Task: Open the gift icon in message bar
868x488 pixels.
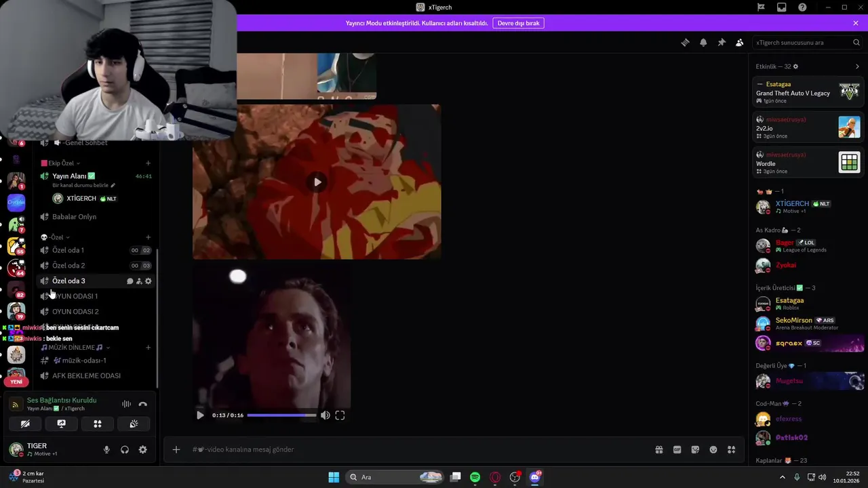Action: click(x=658, y=449)
